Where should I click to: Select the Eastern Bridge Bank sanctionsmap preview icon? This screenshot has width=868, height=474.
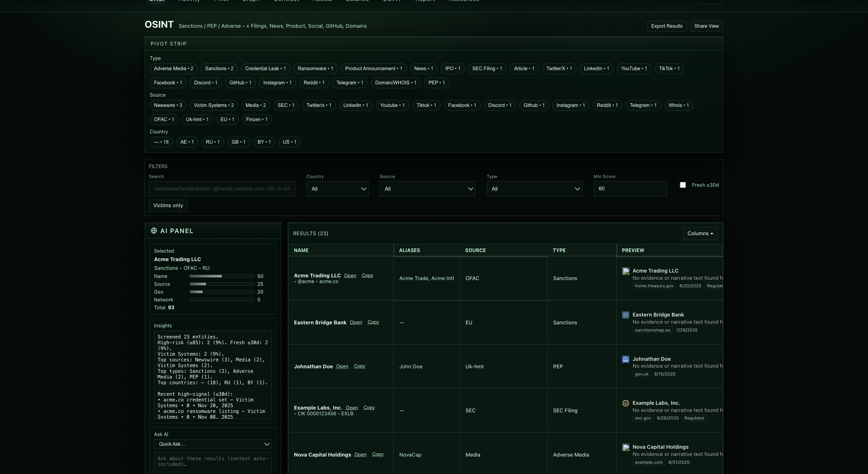(626, 315)
